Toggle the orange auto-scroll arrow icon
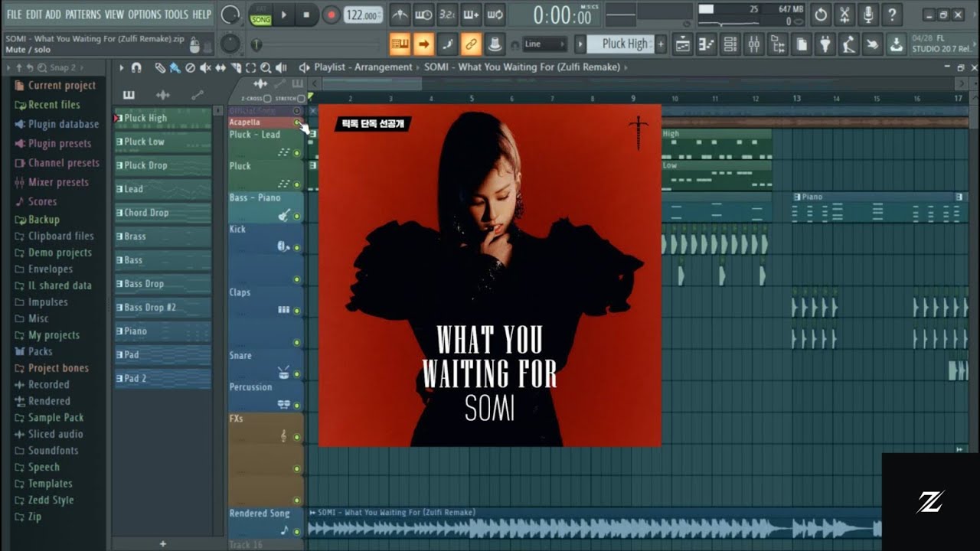 pos(423,44)
